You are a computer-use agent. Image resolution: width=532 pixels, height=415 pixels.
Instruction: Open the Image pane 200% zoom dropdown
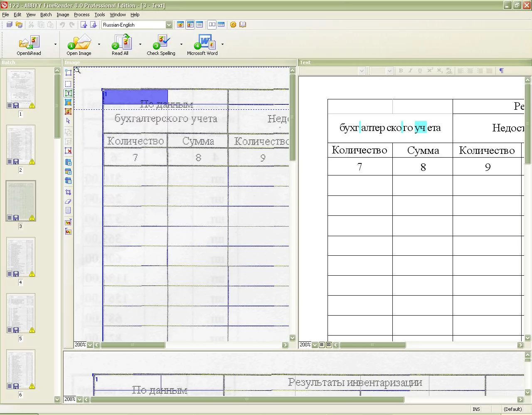(x=89, y=345)
